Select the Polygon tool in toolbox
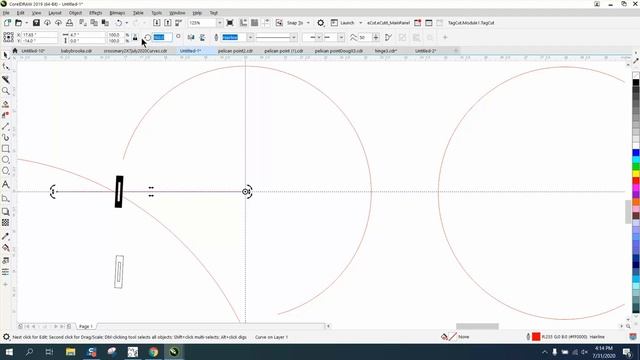The image size is (640, 360). point(6,171)
